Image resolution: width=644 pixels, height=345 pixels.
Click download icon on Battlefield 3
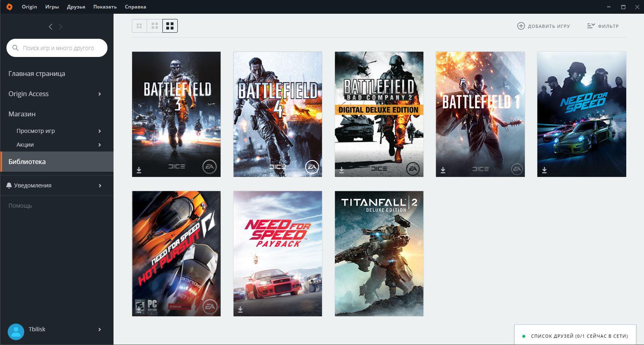click(x=139, y=170)
